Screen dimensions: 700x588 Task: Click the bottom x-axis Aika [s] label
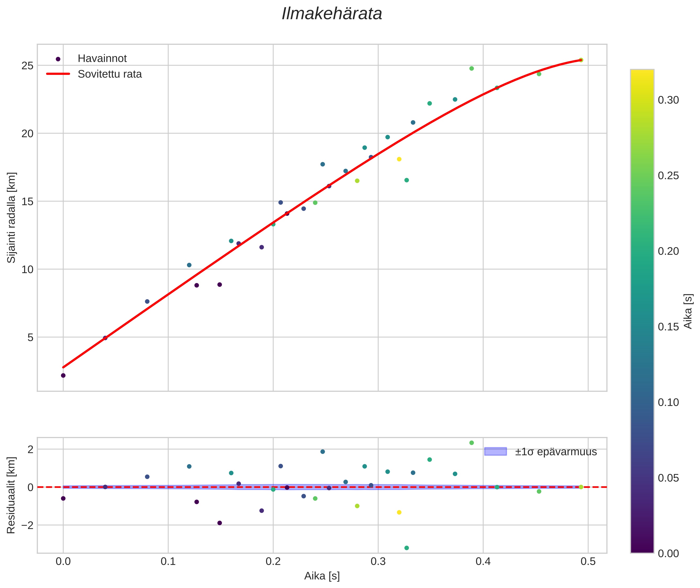(x=322, y=576)
